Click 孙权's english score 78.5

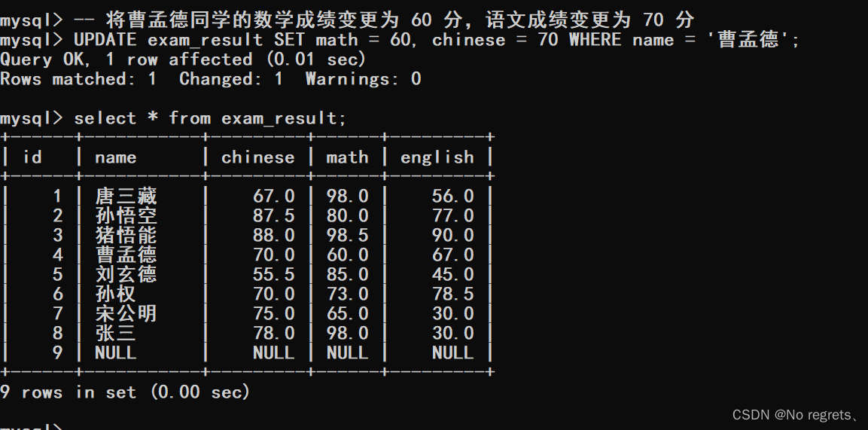coord(453,294)
